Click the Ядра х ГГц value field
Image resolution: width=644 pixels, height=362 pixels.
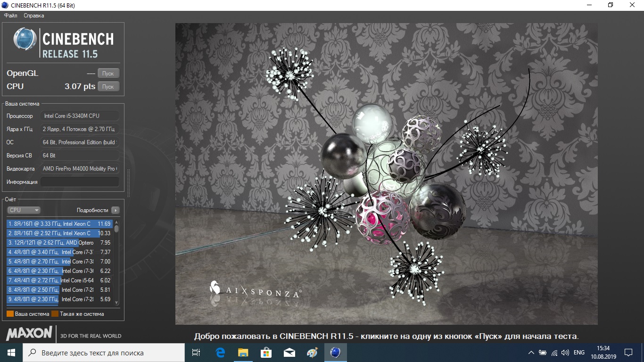point(80,129)
